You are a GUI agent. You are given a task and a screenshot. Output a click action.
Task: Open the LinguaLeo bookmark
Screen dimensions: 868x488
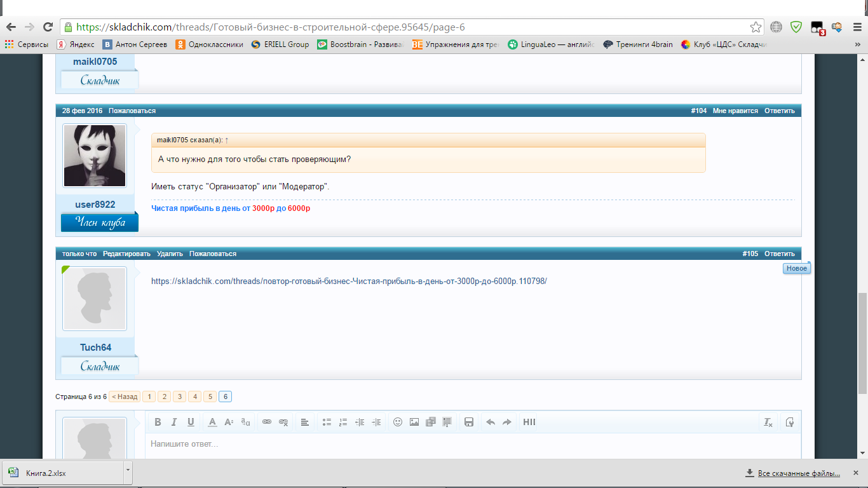(x=552, y=44)
